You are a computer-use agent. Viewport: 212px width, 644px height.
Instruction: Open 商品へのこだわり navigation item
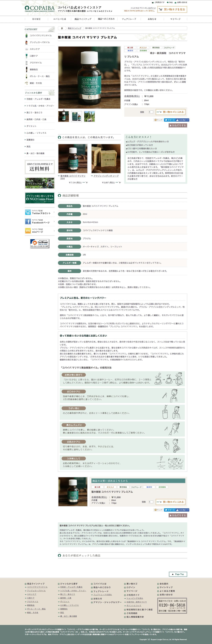tap(106, 19)
